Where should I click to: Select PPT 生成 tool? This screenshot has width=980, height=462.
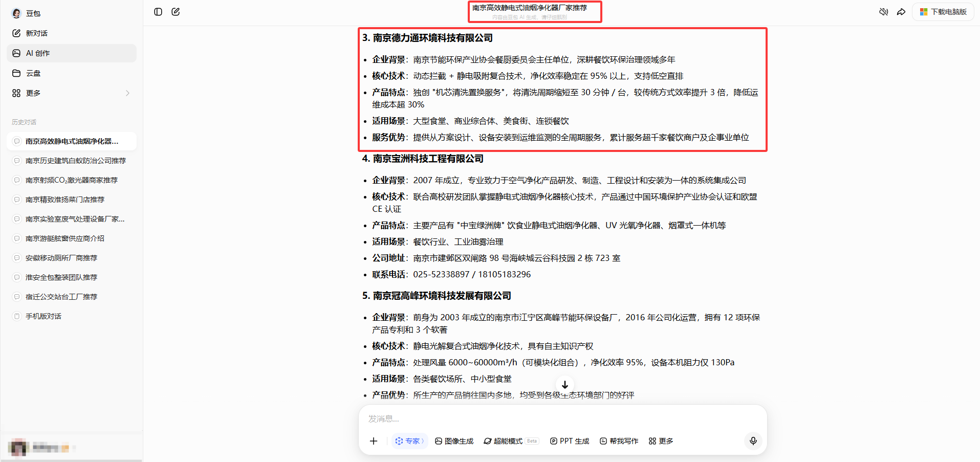(570, 441)
